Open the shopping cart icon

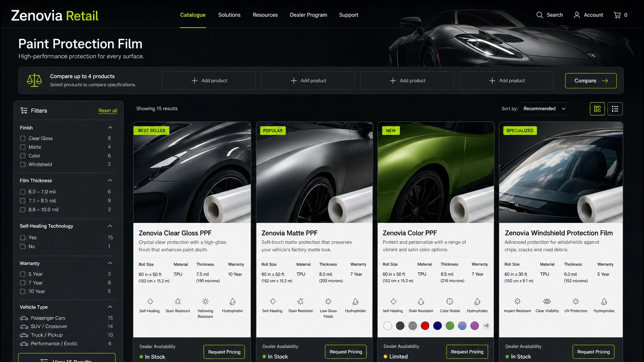[617, 15]
